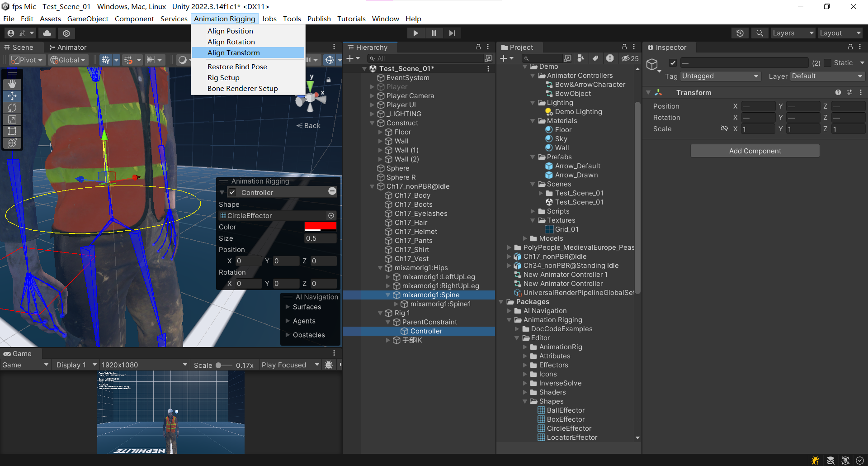The height and width of the screenshot is (466, 868).
Task: Open the GameObject menu
Action: click(x=88, y=19)
